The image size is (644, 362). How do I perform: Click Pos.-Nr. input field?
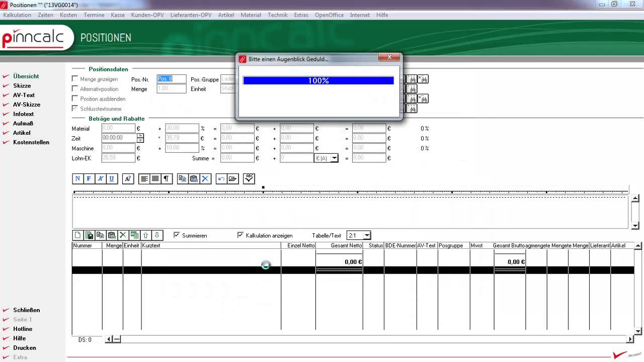tap(172, 79)
